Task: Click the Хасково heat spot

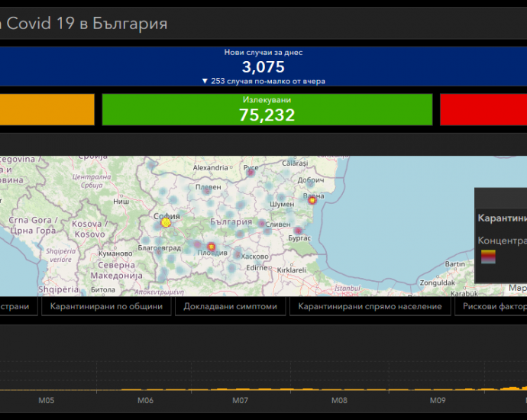Action: (x=238, y=255)
